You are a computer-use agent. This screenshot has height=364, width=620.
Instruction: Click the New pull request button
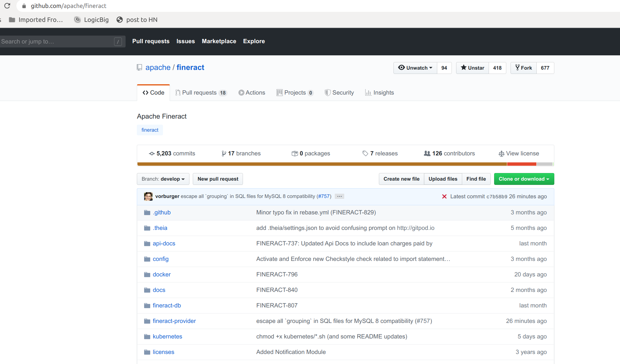click(x=218, y=179)
